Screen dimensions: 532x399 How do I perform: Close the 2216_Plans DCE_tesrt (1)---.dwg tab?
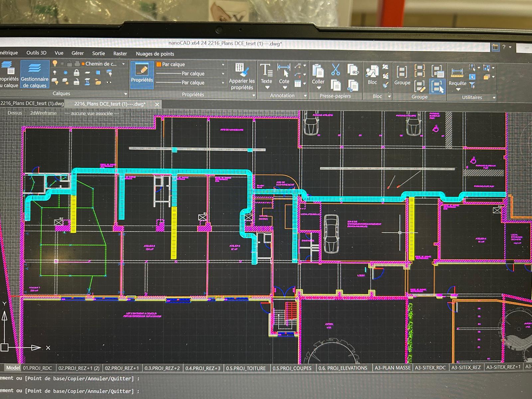(157, 104)
